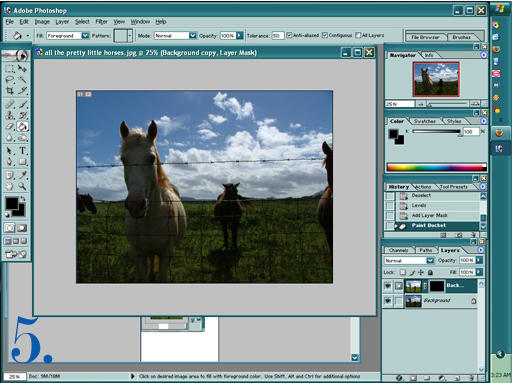The height and width of the screenshot is (383, 512).
Task: Select the Rectangle shape tool
Action: click(22, 162)
